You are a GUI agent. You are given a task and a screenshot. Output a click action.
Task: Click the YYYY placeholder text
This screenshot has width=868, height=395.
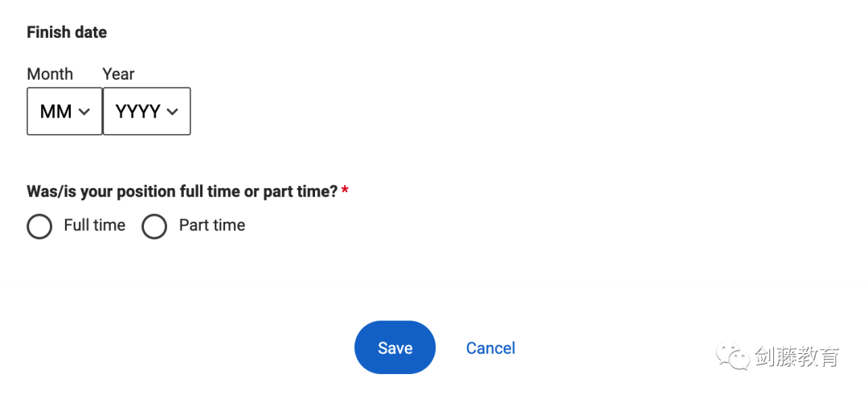[138, 112]
